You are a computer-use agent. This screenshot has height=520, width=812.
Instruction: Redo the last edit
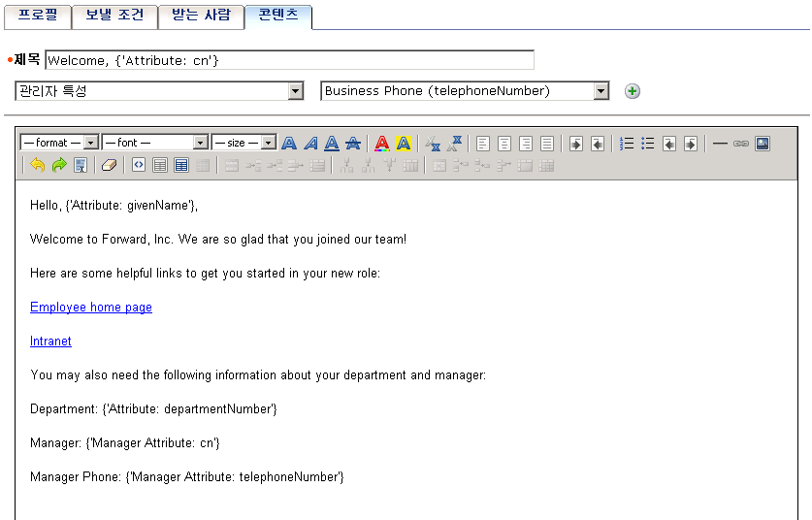[x=59, y=165]
